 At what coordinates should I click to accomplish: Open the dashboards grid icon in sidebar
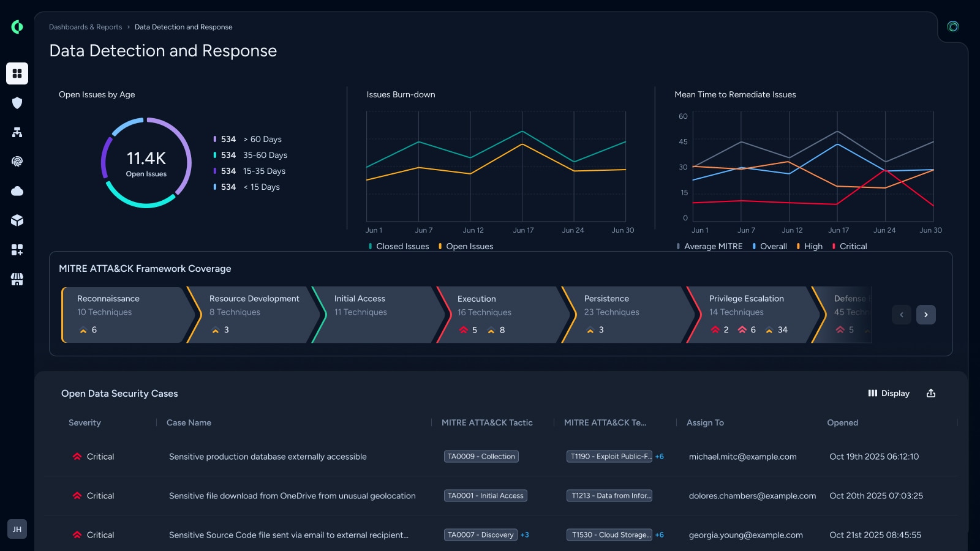tap(17, 73)
